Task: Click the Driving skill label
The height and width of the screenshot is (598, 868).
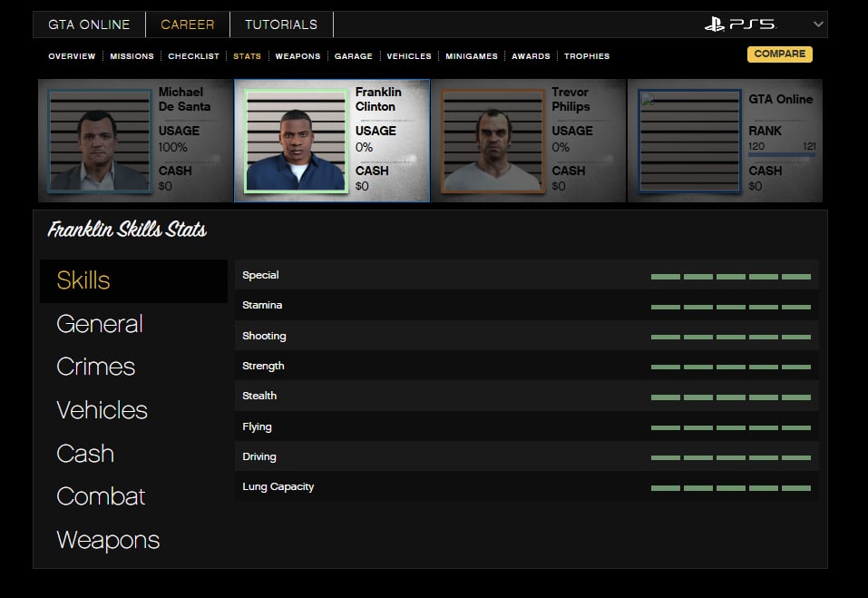Action: pos(259,456)
